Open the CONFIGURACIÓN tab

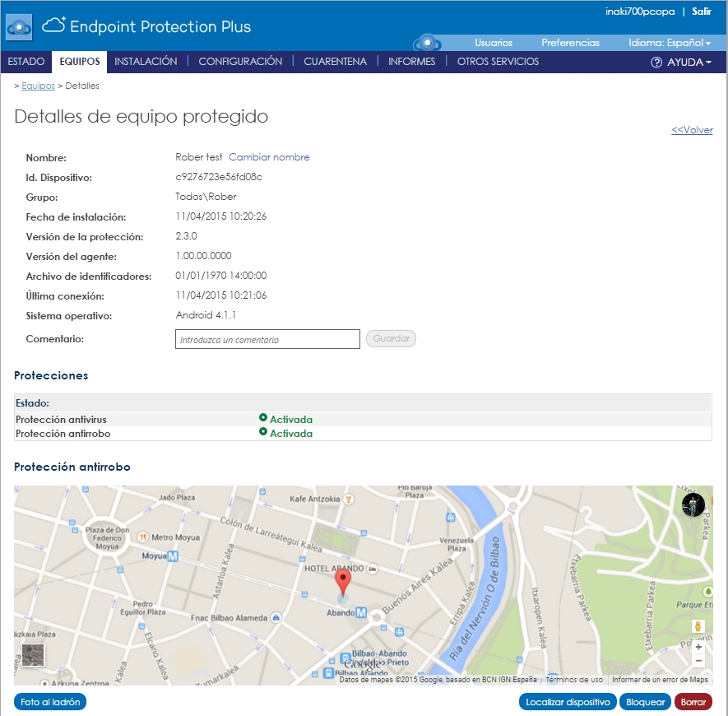coord(240,62)
